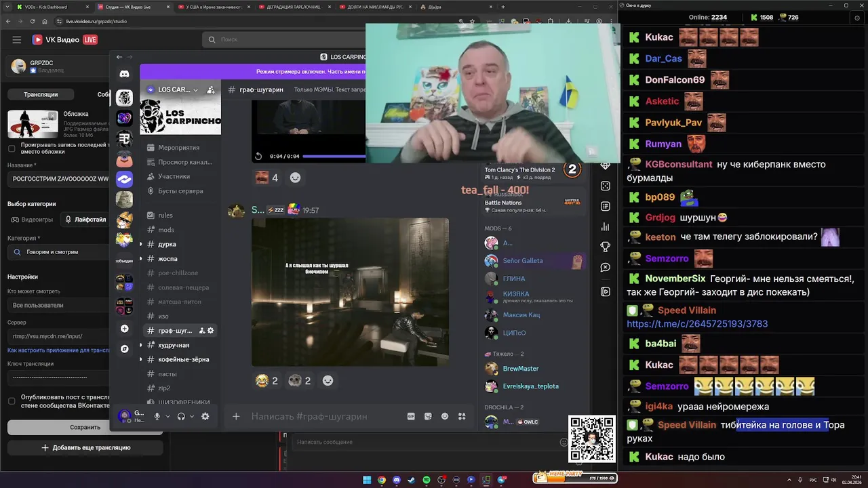Add attachment with plus in message box
The height and width of the screenshot is (488, 868).
[236, 416]
